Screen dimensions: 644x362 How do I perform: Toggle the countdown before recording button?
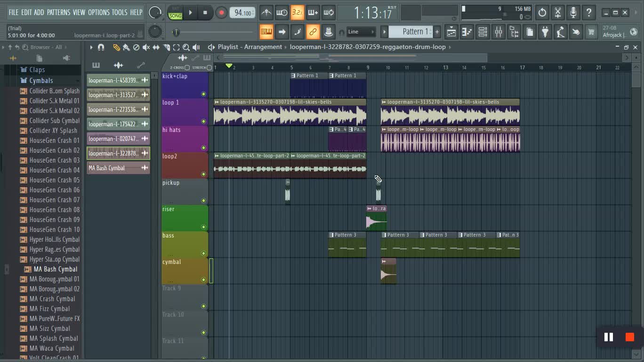pyautogui.click(x=297, y=12)
